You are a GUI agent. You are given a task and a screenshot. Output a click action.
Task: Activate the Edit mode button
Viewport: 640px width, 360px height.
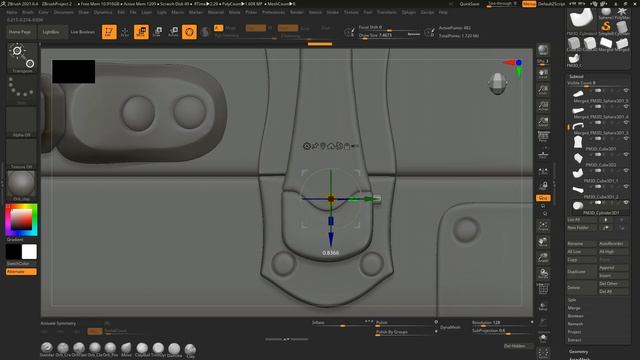coord(109,32)
